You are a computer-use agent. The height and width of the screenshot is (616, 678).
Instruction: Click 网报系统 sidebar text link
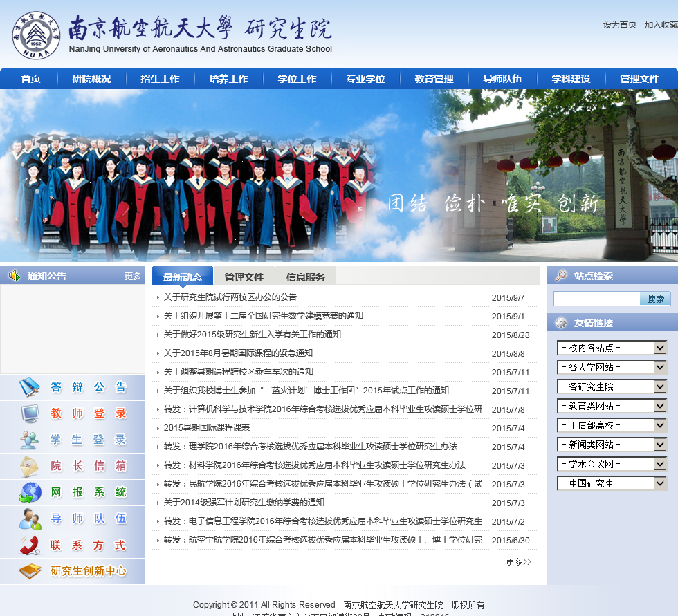(89, 492)
